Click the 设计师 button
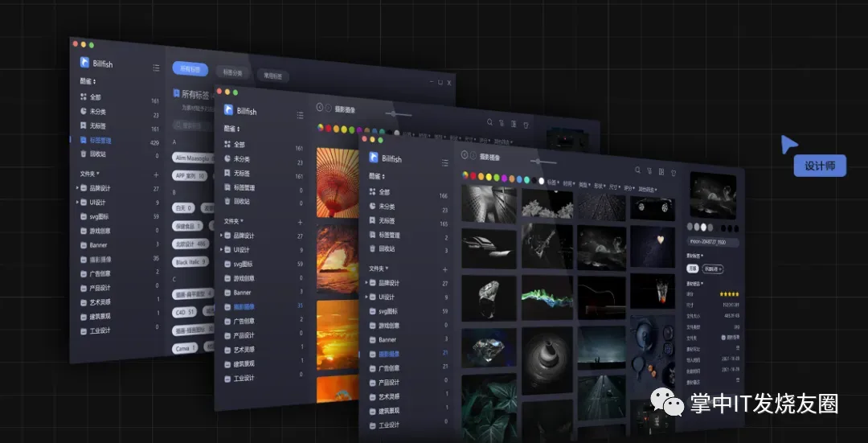Screen dimensions: 868x443 tap(820, 166)
